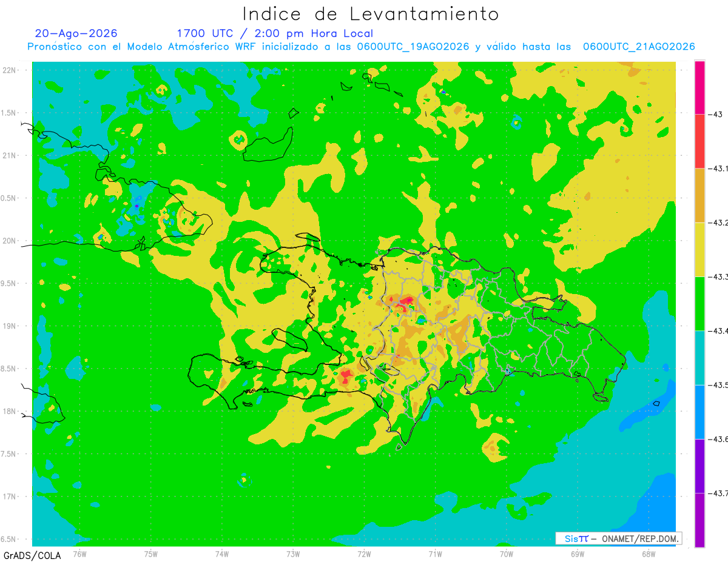The width and height of the screenshot is (728, 562).
Task: Click the '19N' latitude label
Action: (9, 326)
